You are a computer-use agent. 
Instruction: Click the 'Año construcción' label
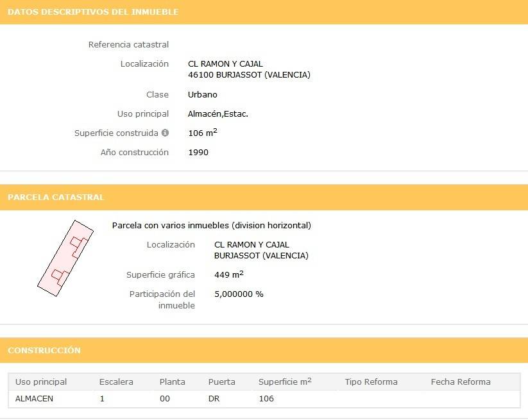pos(134,153)
